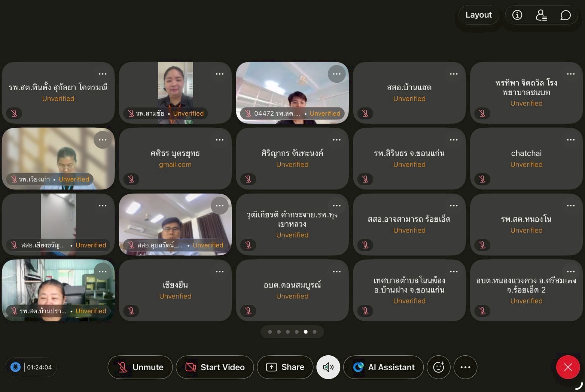The height and width of the screenshot is (392, 585).
Task: Click the speaker audio output icon
Action: coord(328,367)
